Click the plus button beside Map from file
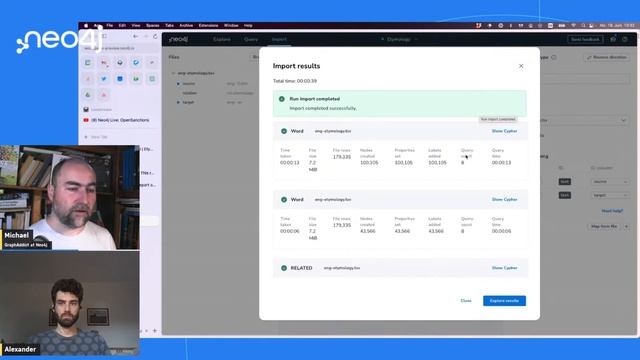This screenshot has width=640, height=360. click(x=627, y=227)
